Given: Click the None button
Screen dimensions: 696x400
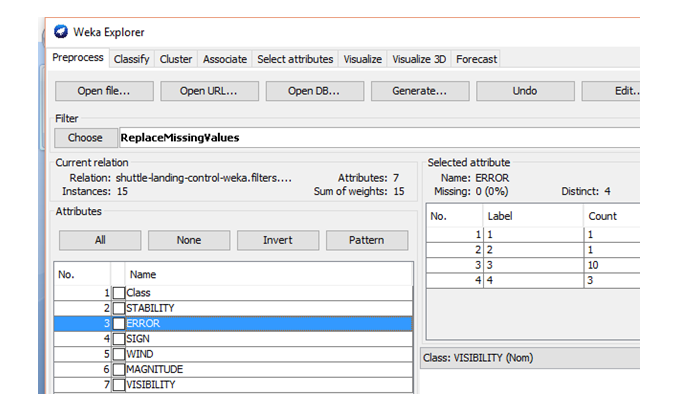Looking at the screenshot, I should pyautogui.click(x=189, y=240).
